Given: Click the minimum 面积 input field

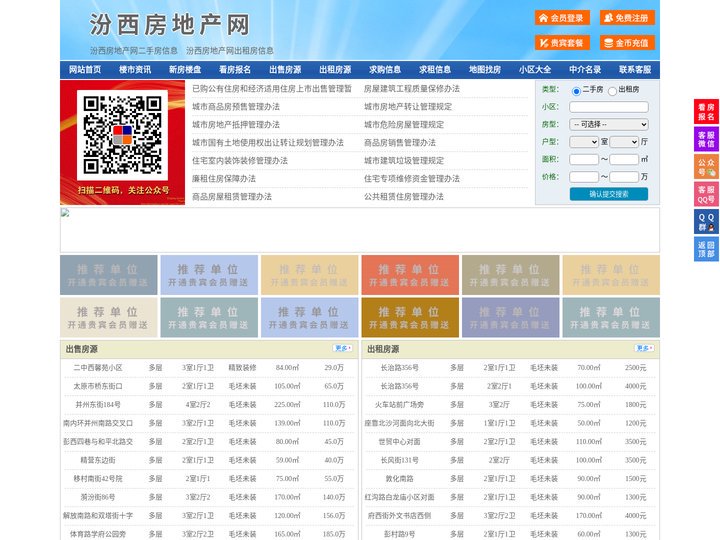Looking at the screenshot, I should click(x=584, y=159).
